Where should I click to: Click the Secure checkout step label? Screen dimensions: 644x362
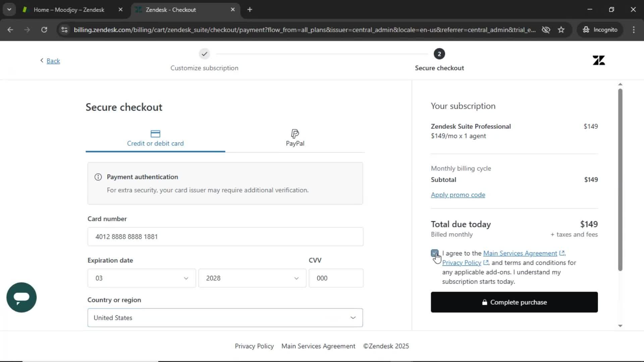tap(439, 68)
